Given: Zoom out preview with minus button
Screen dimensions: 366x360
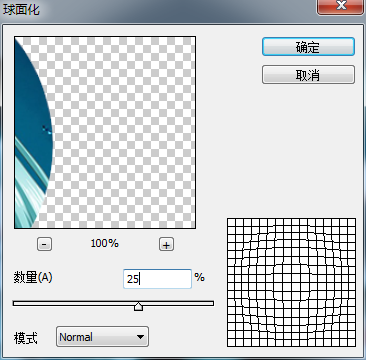Looking at the screenshot, I should (x=44, y=244).
